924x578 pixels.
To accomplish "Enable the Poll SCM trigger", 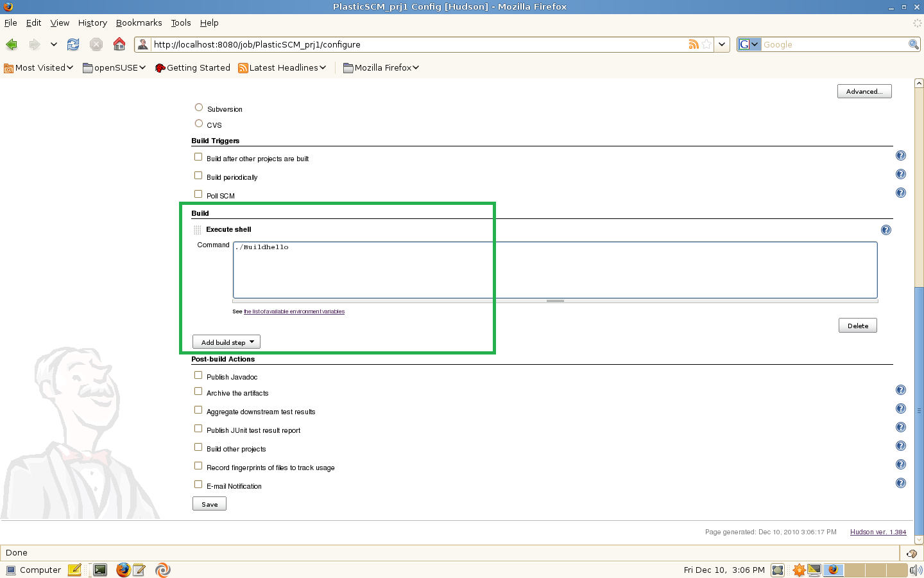I will click(x=198, y=194).
